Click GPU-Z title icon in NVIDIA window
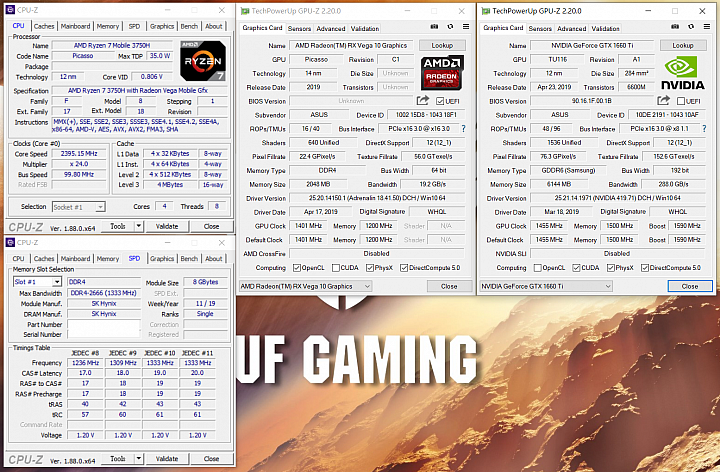Screen dimensions: 720x472 point(486,11)
